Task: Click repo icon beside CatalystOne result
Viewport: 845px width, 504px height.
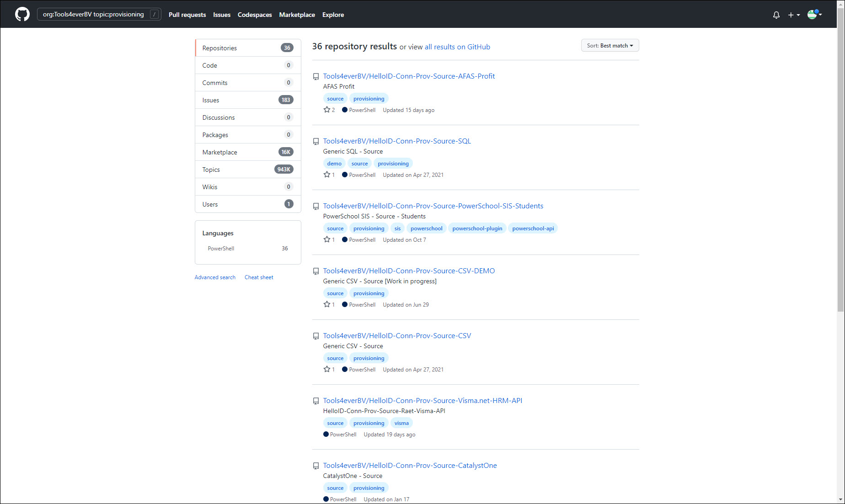Action: [x=316, y=466]
